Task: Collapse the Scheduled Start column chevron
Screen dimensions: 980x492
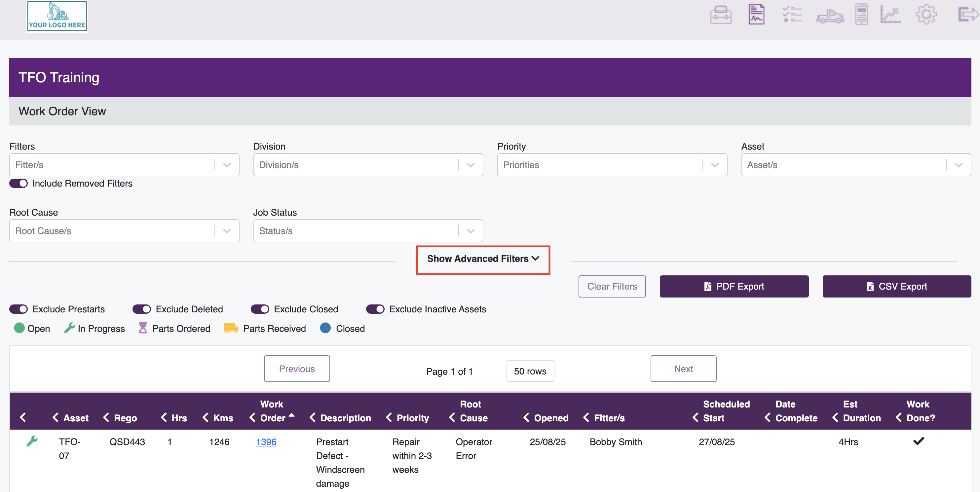Action: pyautogui.click(x=696, y=417)
